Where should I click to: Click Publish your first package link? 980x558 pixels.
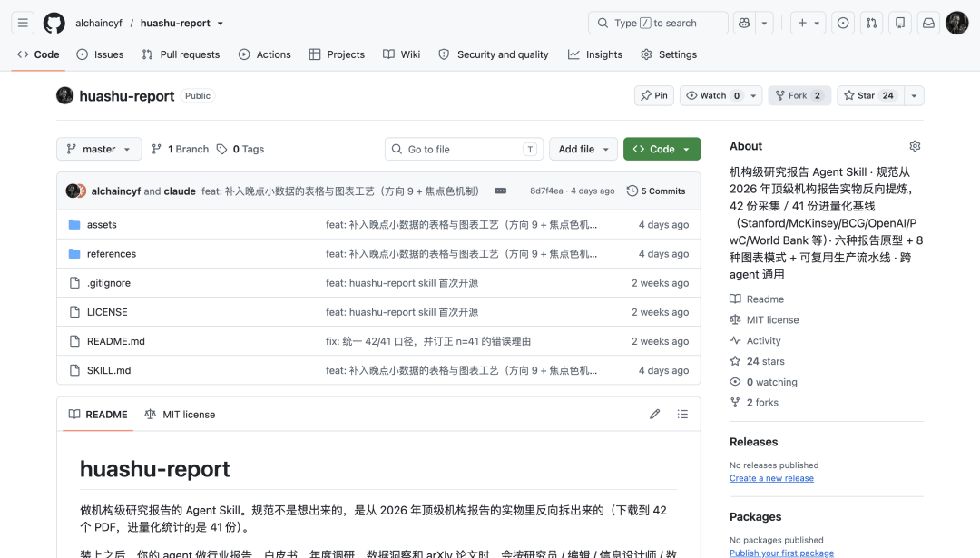[781, 553]
